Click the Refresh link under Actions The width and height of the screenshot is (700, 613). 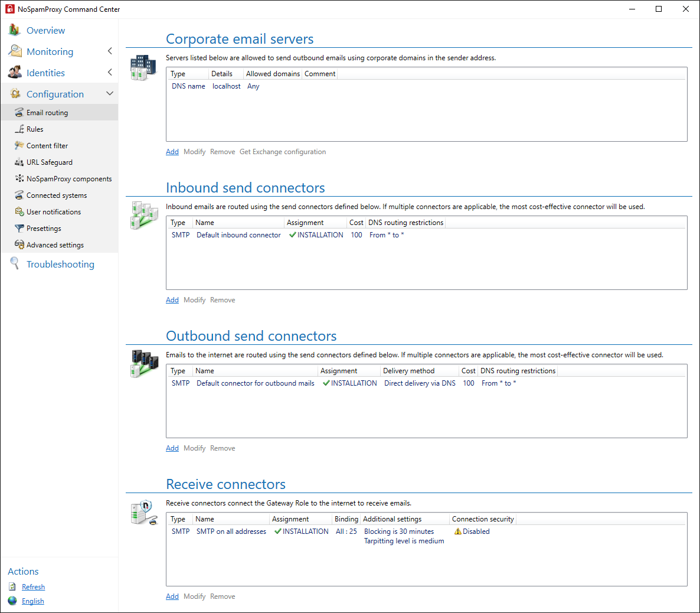click(x=33, y=586)
